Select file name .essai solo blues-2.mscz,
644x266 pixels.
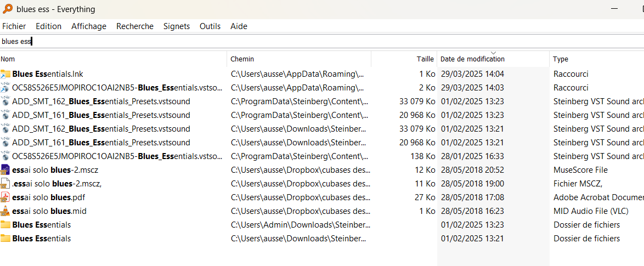[x=57, y=184]
